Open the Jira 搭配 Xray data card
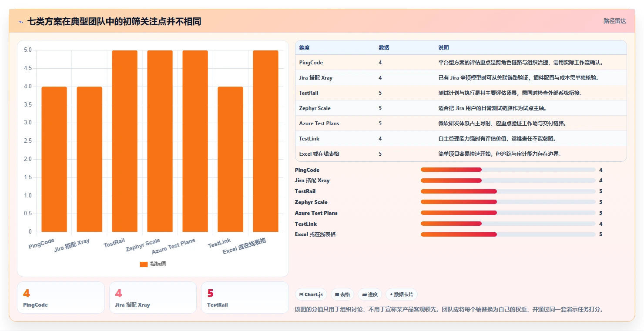 pyautogui.click(x=153, y=298)
